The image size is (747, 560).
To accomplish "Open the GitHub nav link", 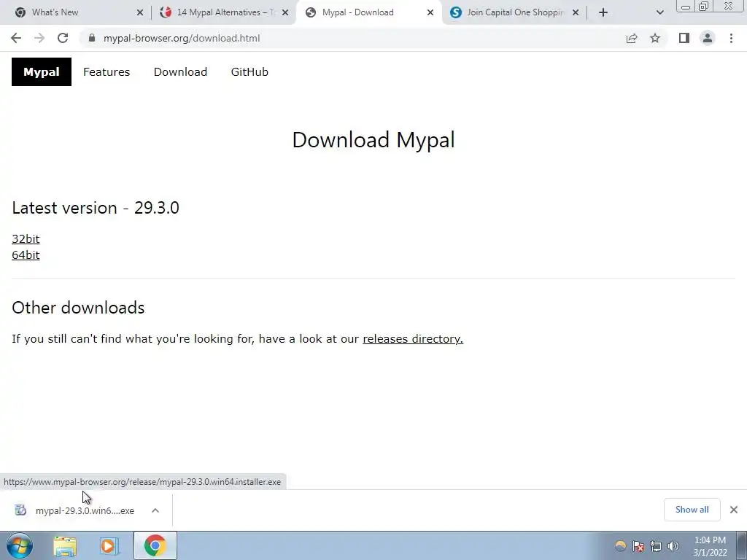I will tap(249, 72).
